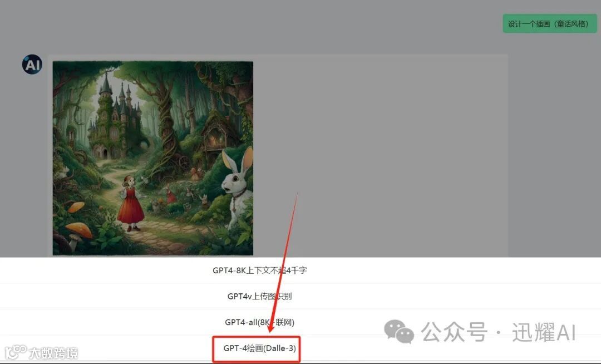Click the orange mushroom in the illustration

(x=80, y=229)
